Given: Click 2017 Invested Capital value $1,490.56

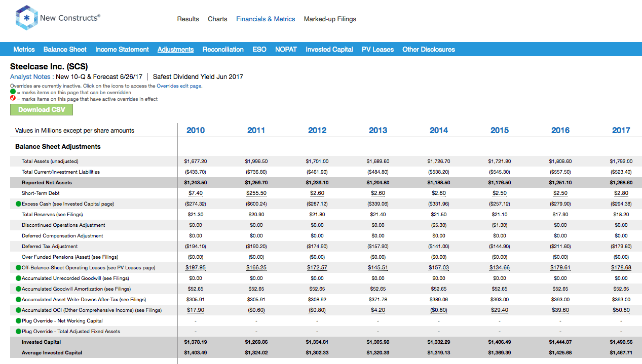Looking at the screenshot, I should [621, 342].
